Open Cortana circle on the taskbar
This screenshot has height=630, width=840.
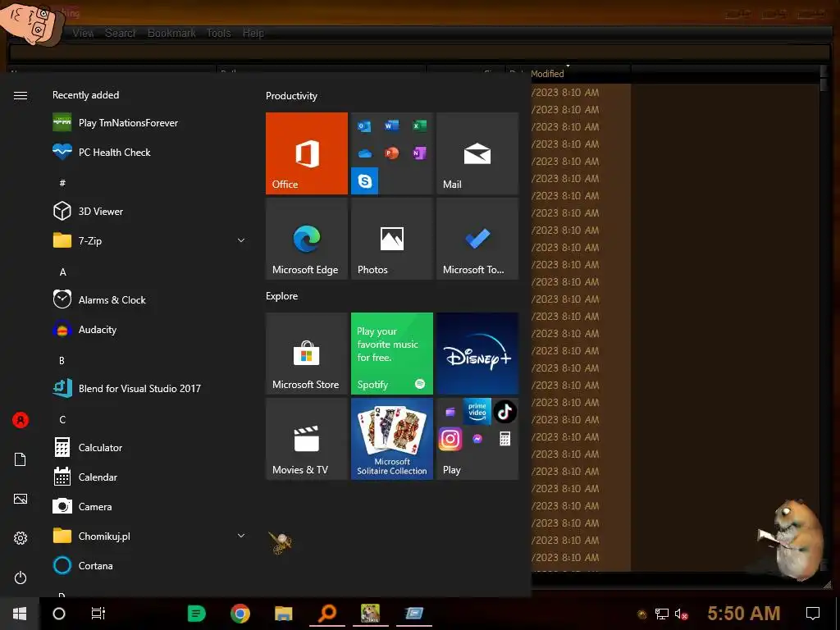coord(59,614)
